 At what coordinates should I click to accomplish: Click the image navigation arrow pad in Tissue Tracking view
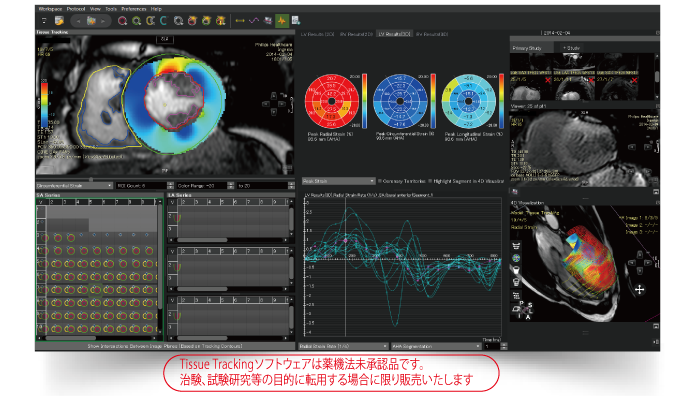point(273,104)
